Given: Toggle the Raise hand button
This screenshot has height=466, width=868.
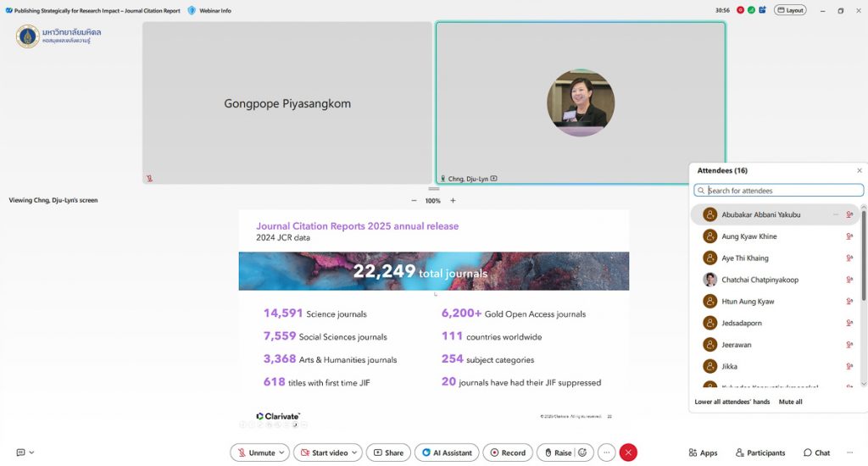Looking at the screenshot, I should [x=557, y=452].
